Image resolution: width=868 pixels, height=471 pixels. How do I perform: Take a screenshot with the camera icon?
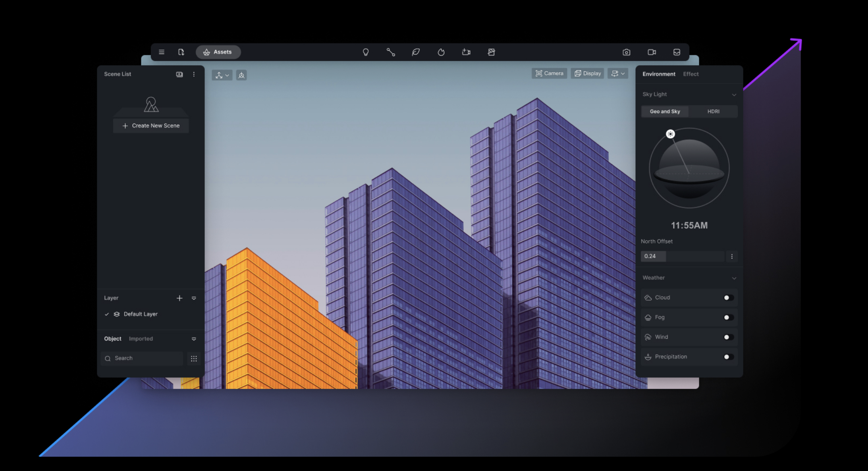tap(626, 52)
